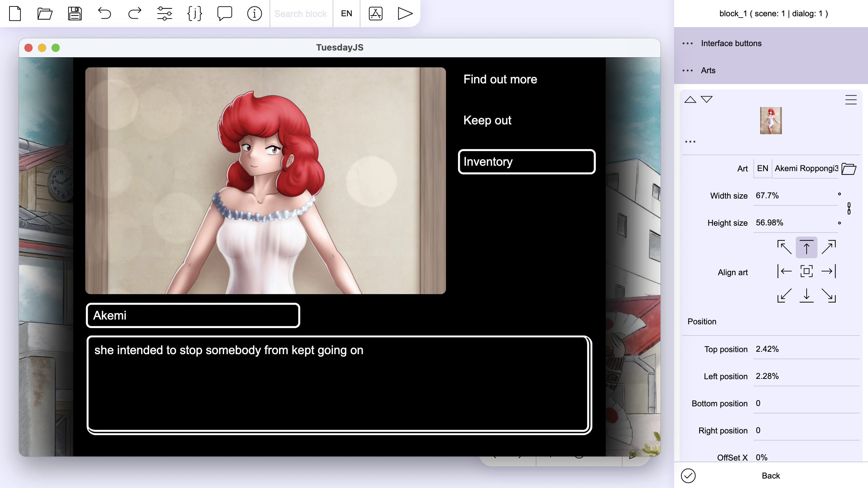The width and height of the screenshot is (868, 488).
Task: Edit the OffSet X value
Action: tap(806, 457)
